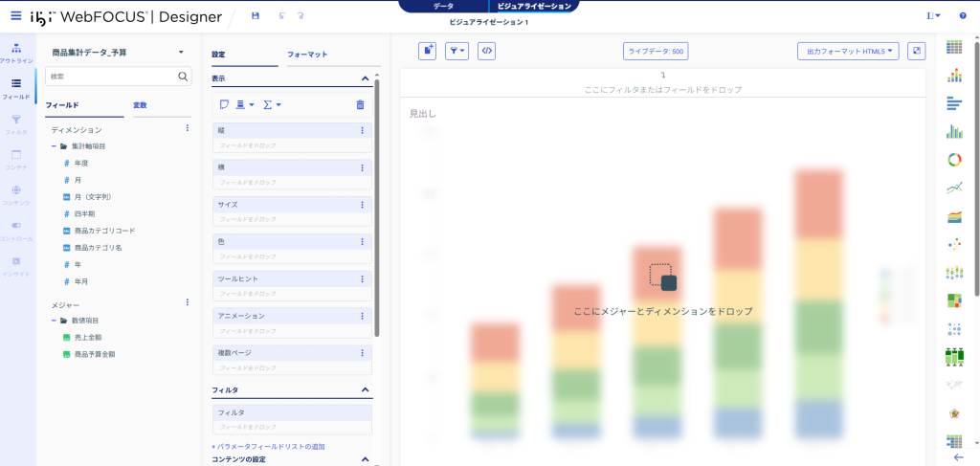Switch to the フォーマット tab
The height and width of the screenshot is (466, 980).
tap(306, 55)
